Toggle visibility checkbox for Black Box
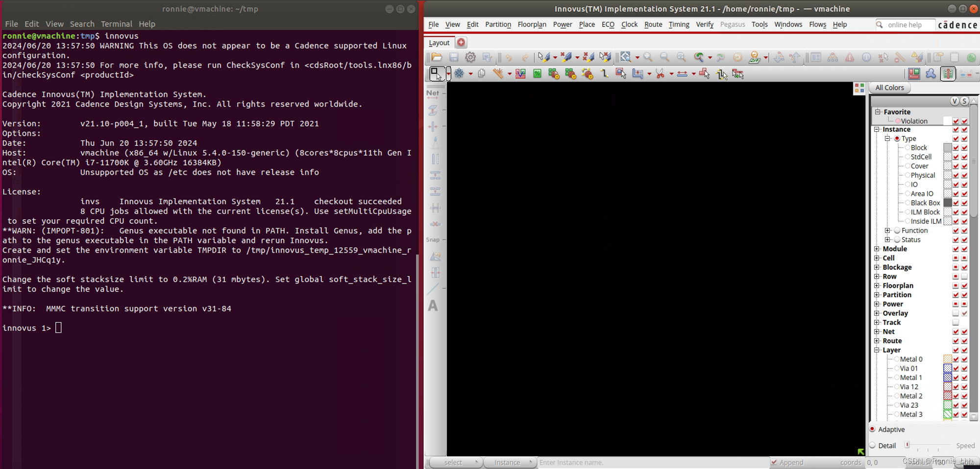 coord(955,203)
